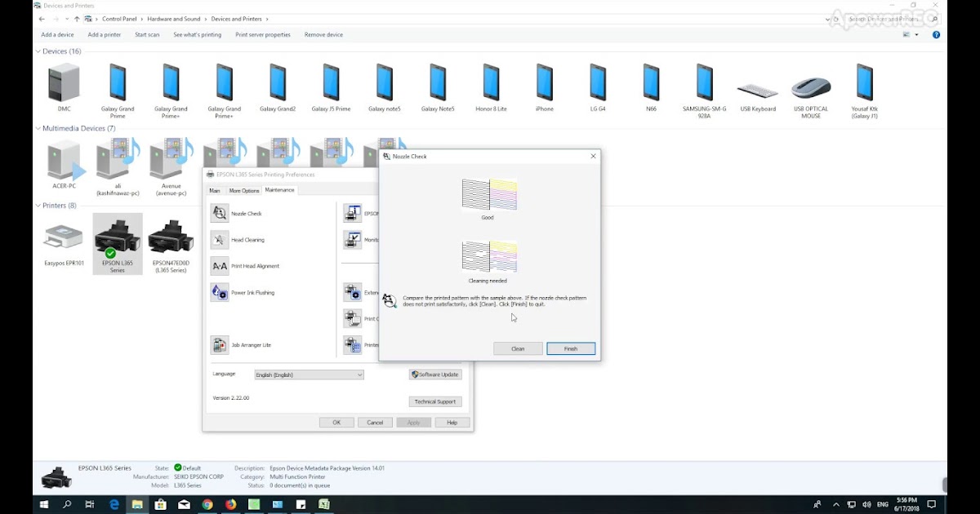Click the Devices and Printers breadcrumb

(x=237, y=19)
